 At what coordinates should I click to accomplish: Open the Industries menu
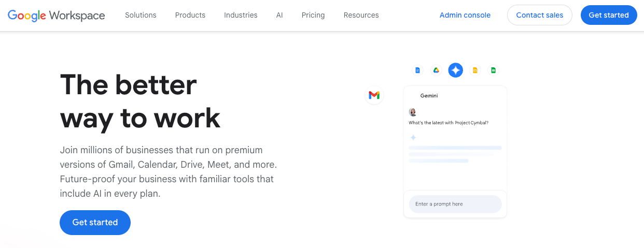coord(241,15)
